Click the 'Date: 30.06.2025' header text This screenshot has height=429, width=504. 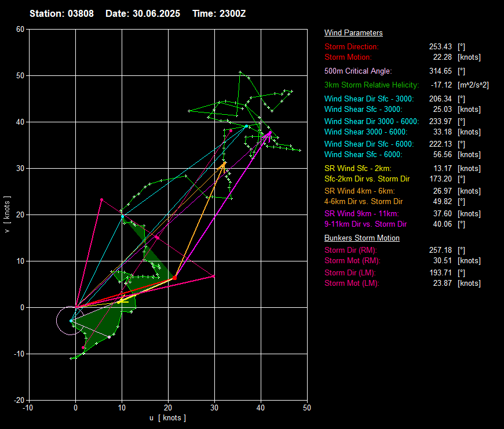tap(143, 13)
